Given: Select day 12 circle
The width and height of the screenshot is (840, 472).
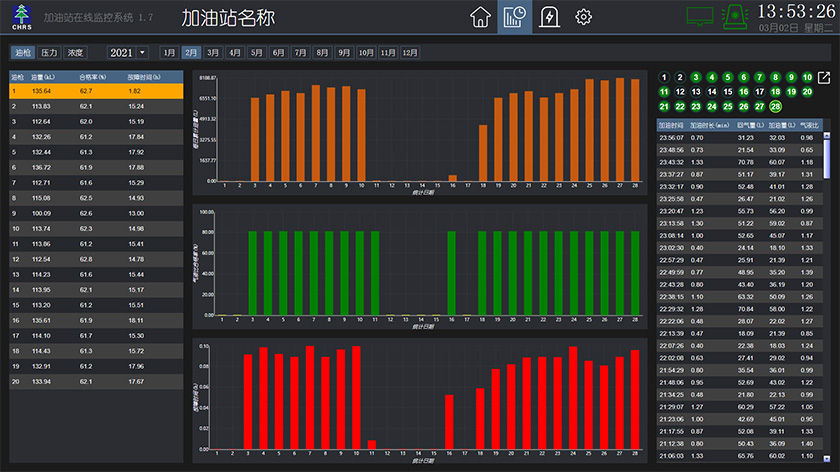Looking at the screenshot, I should (x=679, y=92).
